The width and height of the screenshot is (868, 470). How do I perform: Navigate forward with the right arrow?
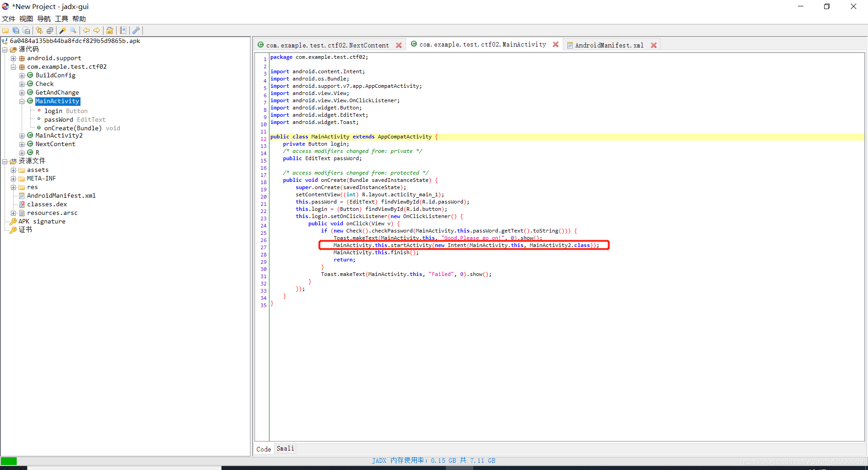click(97, 30)
